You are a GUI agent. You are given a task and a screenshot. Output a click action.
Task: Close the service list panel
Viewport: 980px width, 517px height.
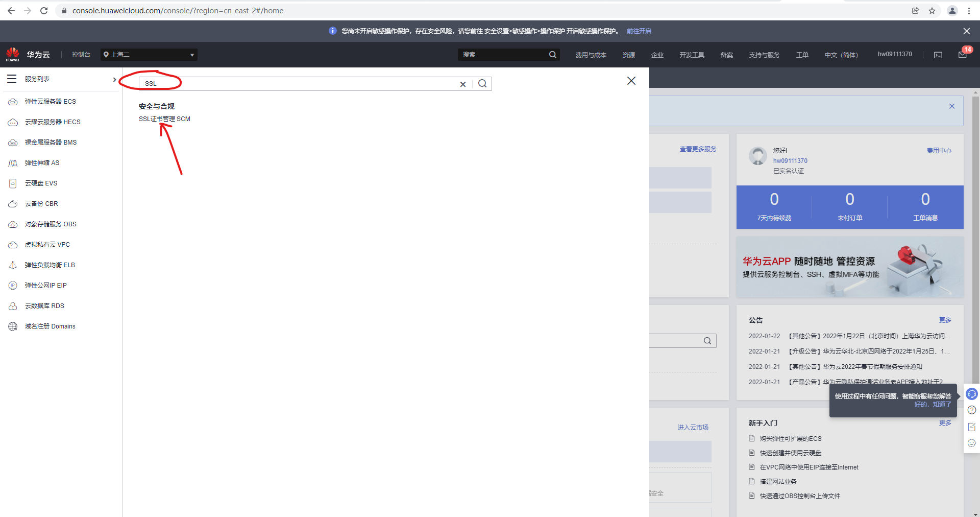pyautogui.click(x=631, y=81)
